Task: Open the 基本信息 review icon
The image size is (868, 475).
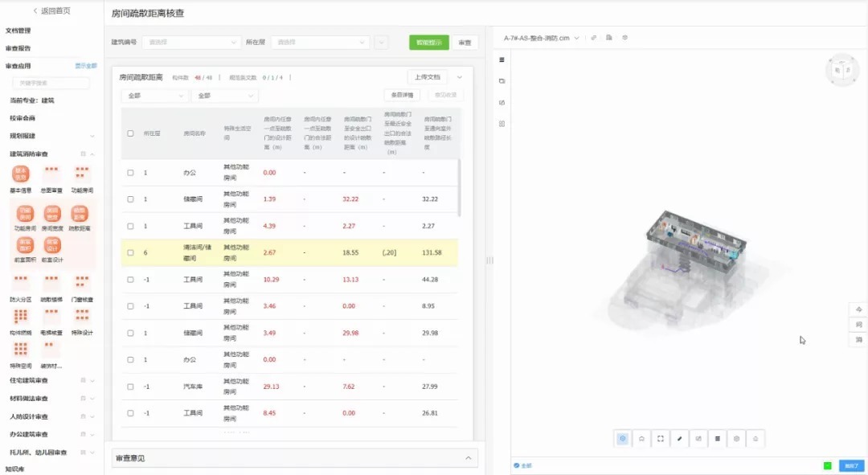Action: [20, 174]
